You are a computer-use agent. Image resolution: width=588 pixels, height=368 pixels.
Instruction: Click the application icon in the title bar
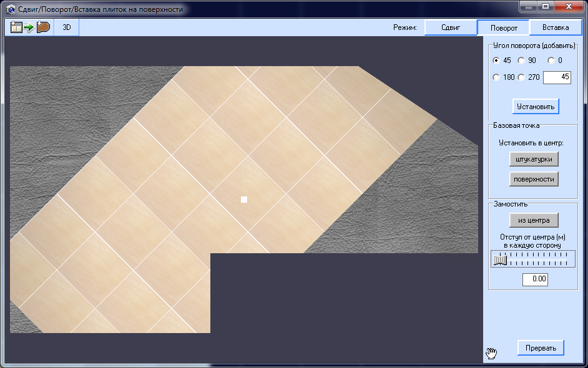10,10
